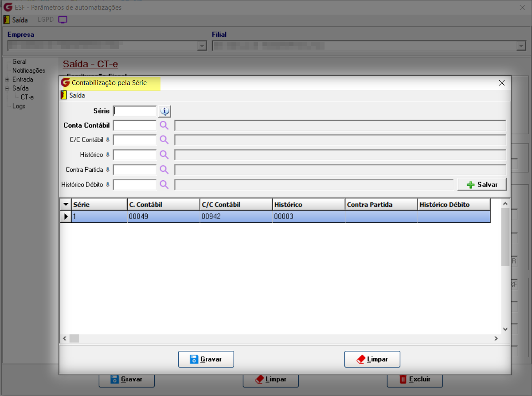Viewport: 532px width, 396px height.
Task: Click C/C Contábil column header
Action: 236,204
